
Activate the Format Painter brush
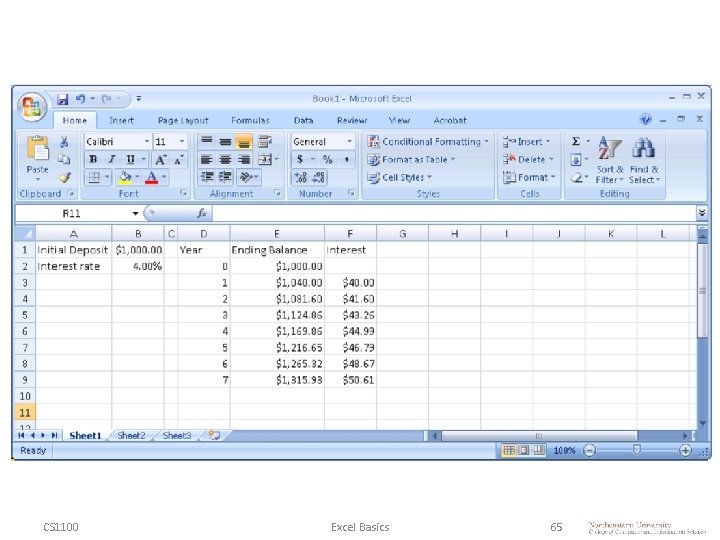pos(64,177)
